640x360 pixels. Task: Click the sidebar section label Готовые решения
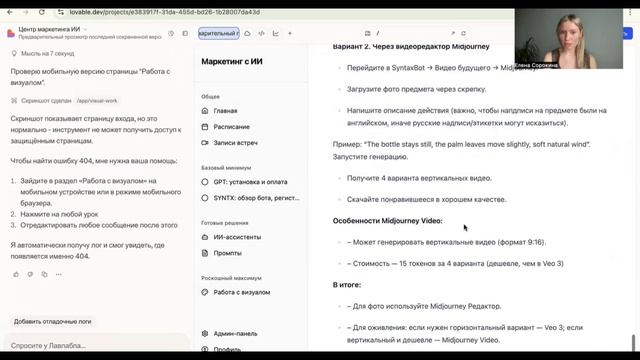pyautogui.click(x=224, y=223)
